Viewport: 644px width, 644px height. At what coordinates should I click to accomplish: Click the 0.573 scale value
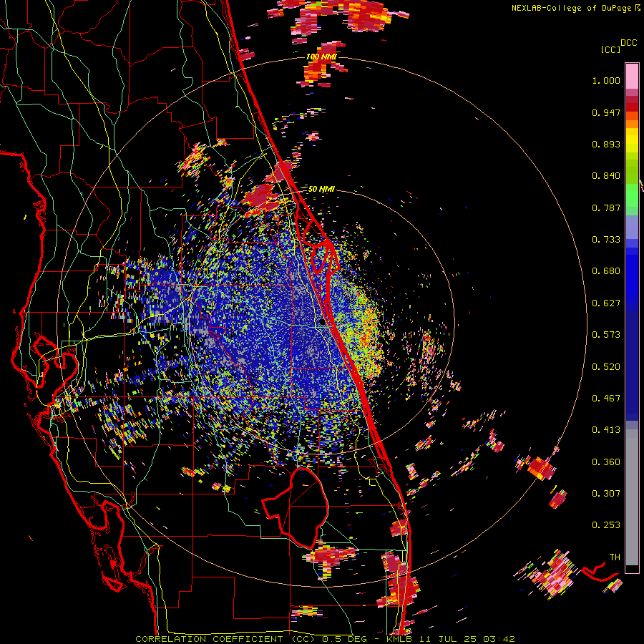point(606,335)
